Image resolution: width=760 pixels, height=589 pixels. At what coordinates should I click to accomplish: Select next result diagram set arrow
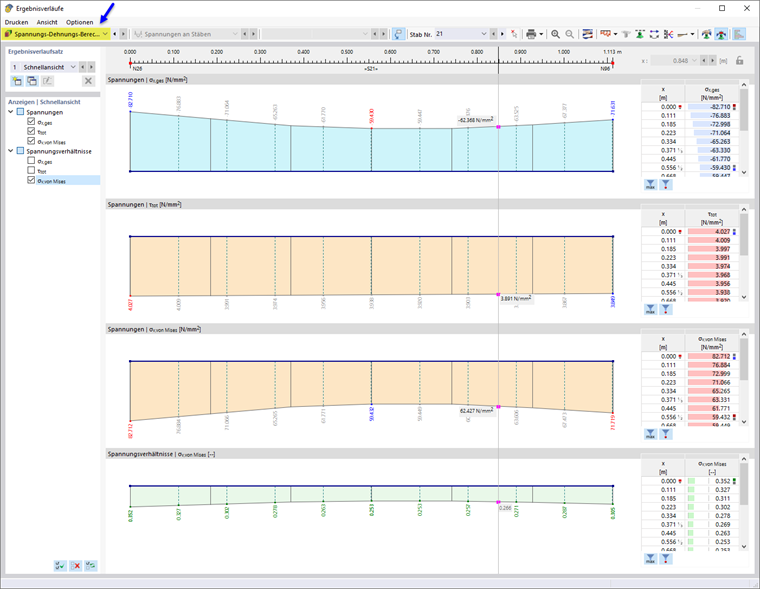(x=91, y=67)
